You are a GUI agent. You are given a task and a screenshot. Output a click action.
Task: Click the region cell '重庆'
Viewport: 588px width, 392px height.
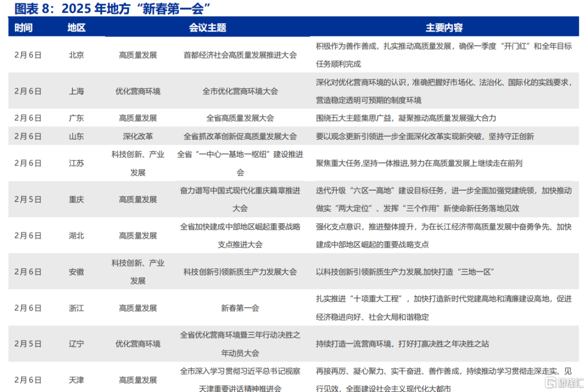click(77, 200)
